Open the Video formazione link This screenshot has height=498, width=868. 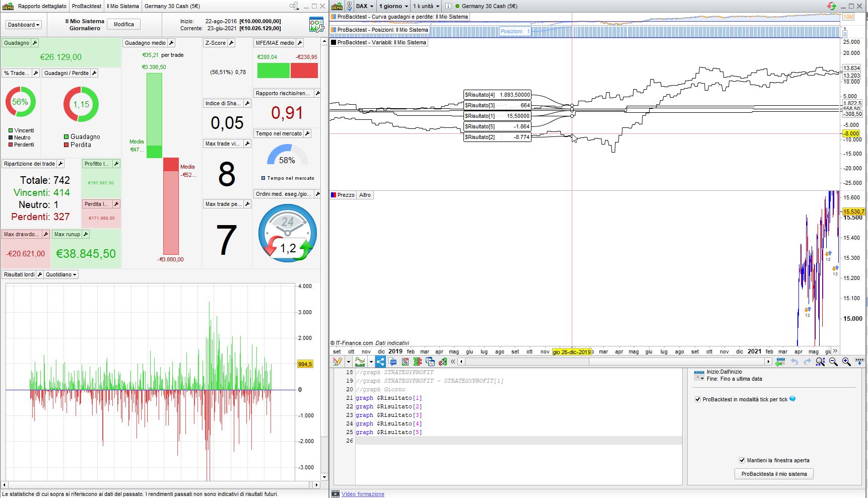pyautogui.click(x=363, y=494)
